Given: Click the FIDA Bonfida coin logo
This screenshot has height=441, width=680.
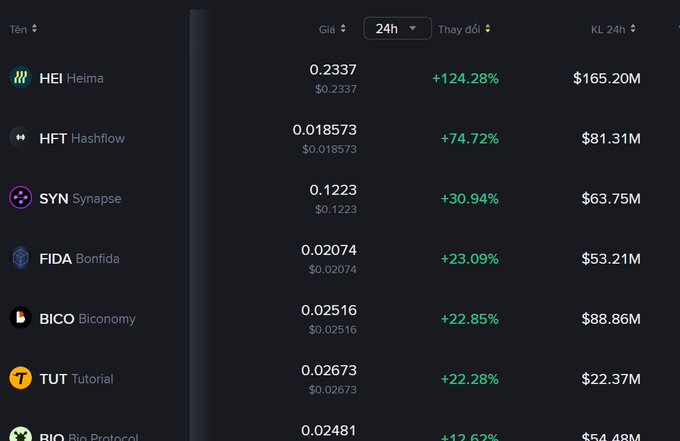Looking at the screenshot, I should tap(20, 258).
